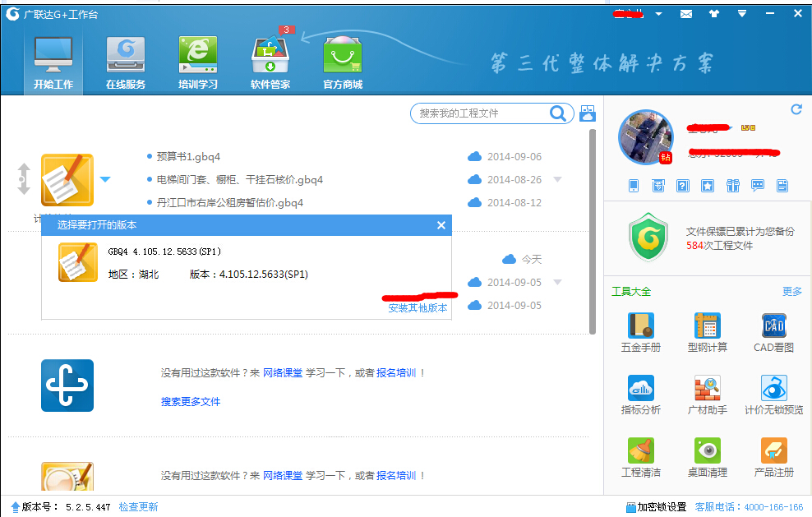Open 广材助手 tool

tap(708, 395)
